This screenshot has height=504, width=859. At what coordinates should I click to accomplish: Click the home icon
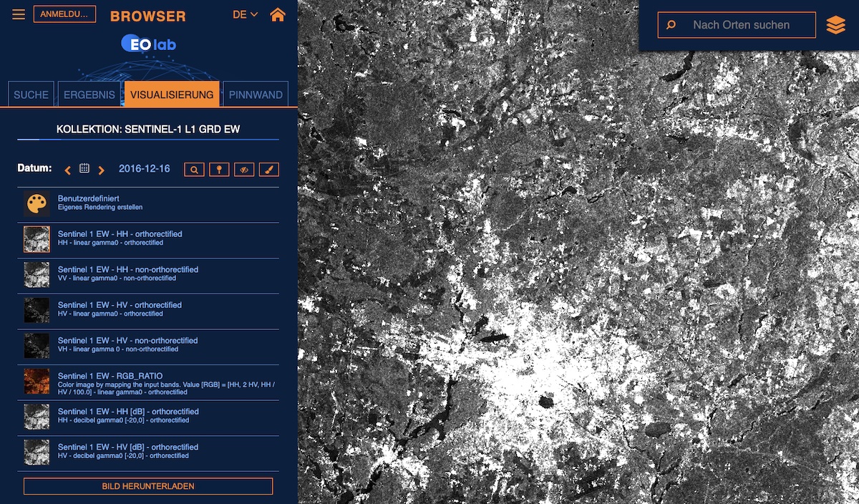point(277,14)
